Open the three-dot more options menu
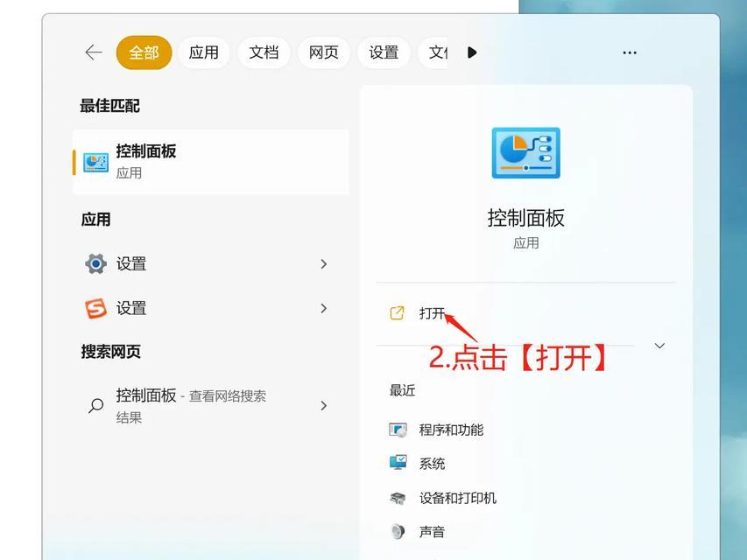The width and height of the screenshot is (747, 560). coord(630,52)
